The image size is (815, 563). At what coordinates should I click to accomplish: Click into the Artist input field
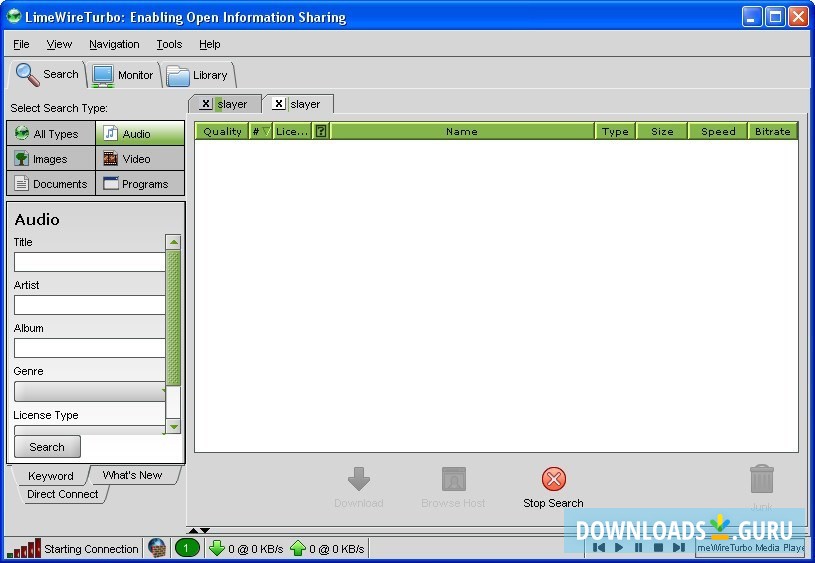(x=89, y=305)
